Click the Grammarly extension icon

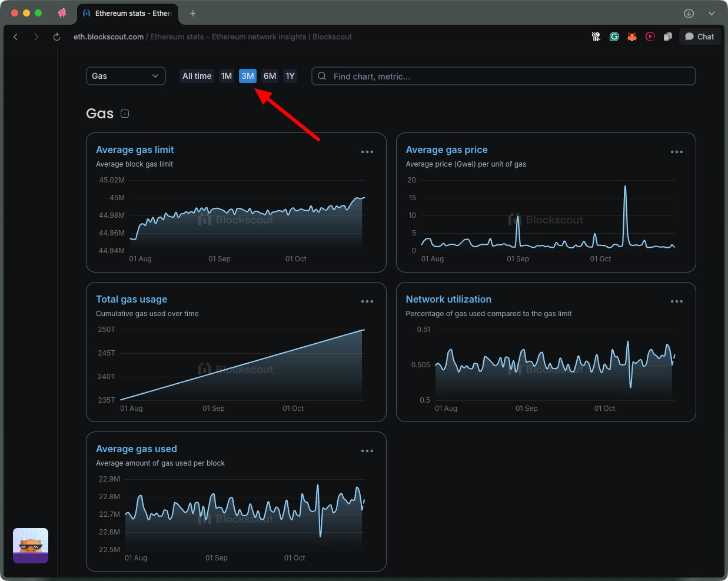pos(614,36)
